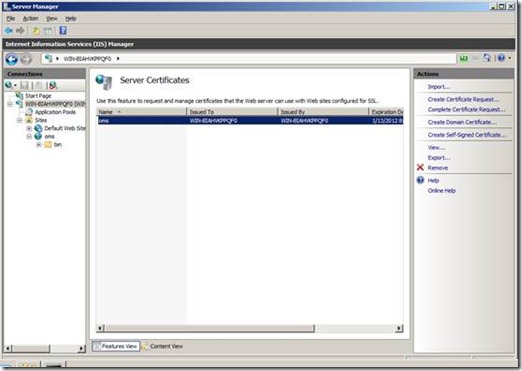Toggle the Show/Hide console tree toolbar icon
Viewport: 522px width, 371px height.
tap(48, 31)
